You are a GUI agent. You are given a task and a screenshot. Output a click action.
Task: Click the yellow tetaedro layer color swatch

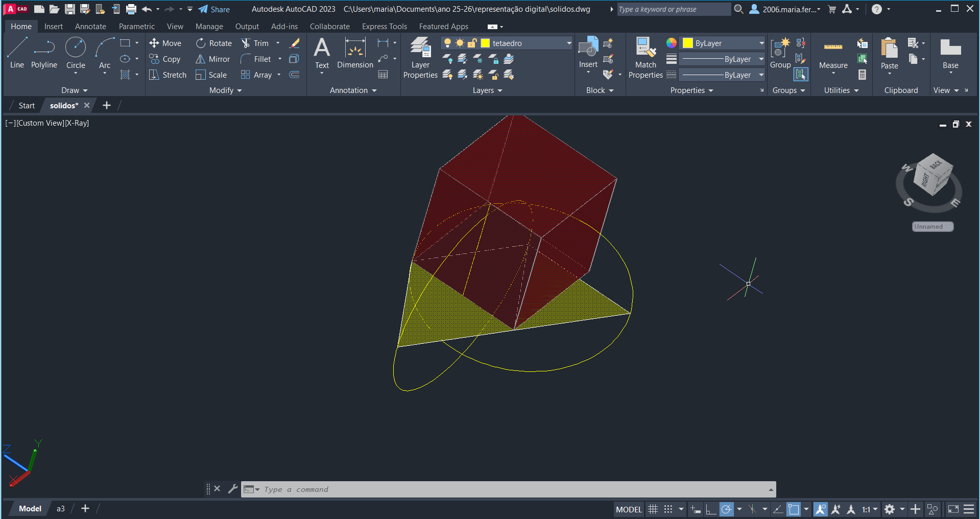point(485,43)
